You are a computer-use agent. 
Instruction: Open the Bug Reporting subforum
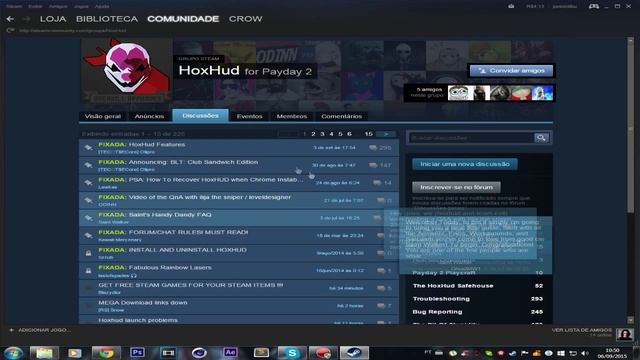pyautogui.click(x=438, y=312)
